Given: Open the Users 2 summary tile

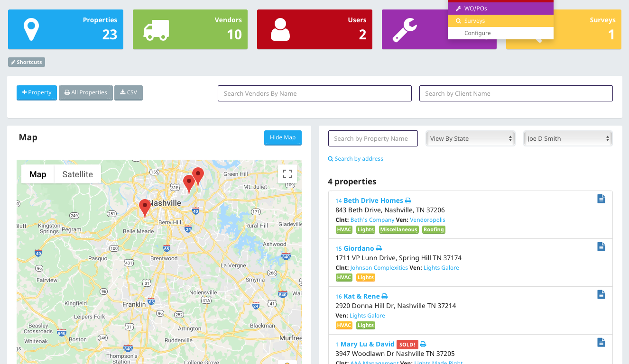Looking at the screenshot, I should 314,29.
